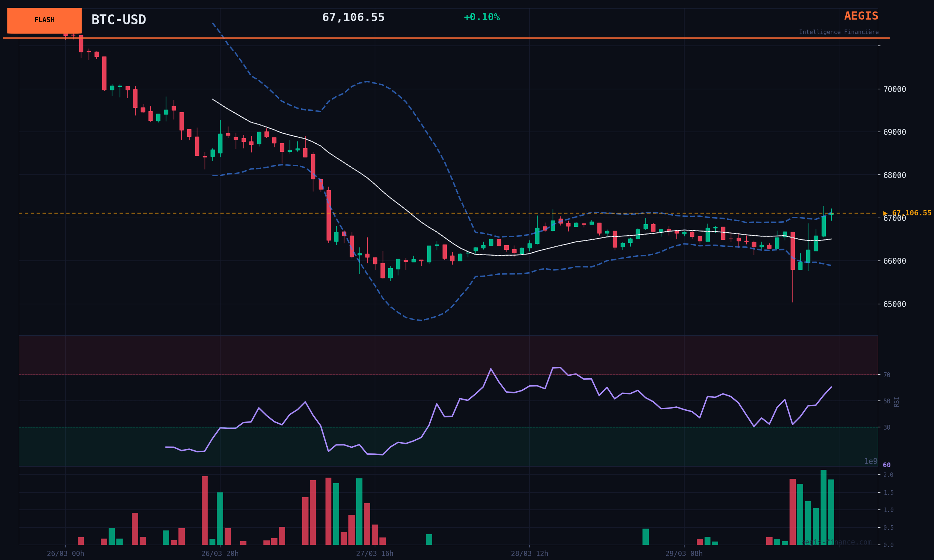The height and width of the screenshot is (560, 934).
Task: Select the BTC-USD ticker title
Action: tap(119, 20)
